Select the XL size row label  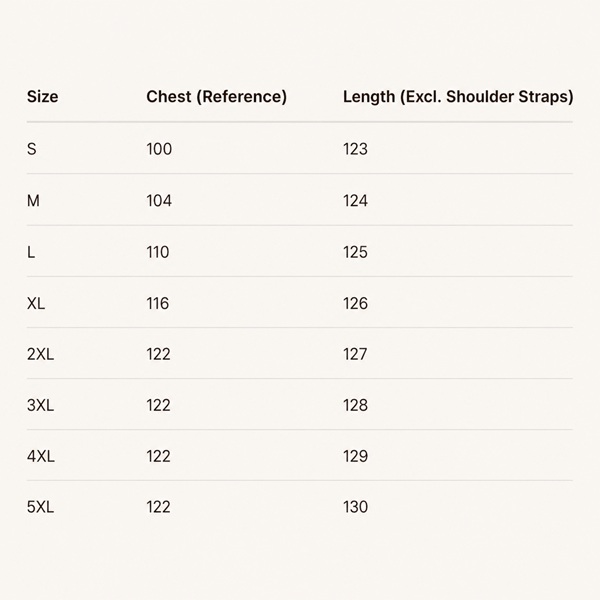tap(36, 303)
